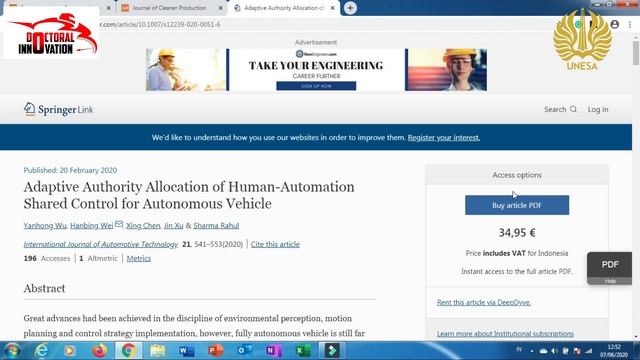Open File Explorer folder taskbar icon
The width and height of the screenshot is (640, 360).
(158, 351)
